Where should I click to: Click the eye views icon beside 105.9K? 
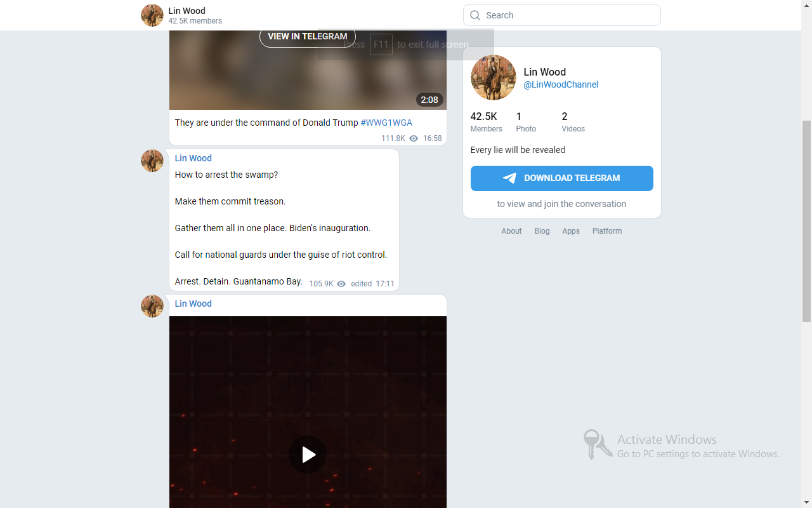341,284
